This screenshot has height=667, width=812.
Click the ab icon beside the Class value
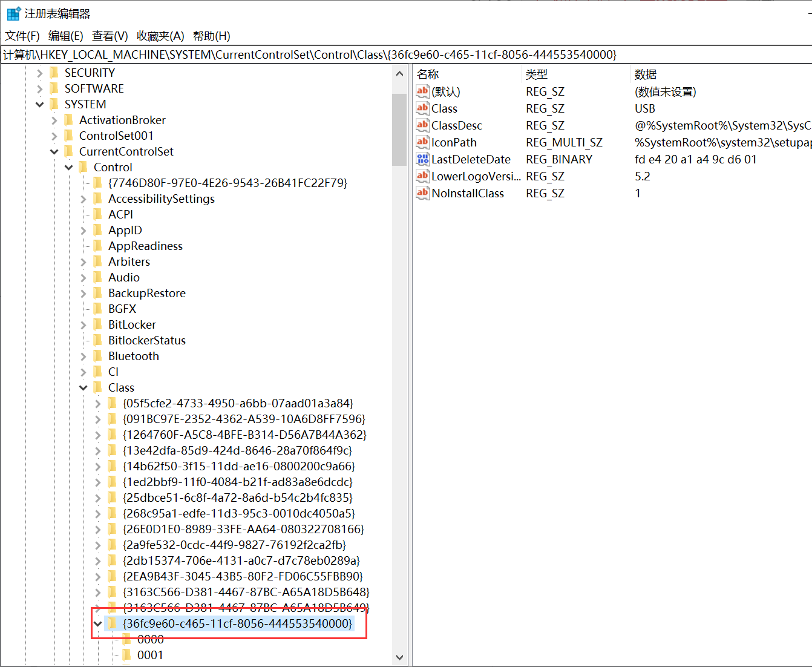click(x=422, y=108)
